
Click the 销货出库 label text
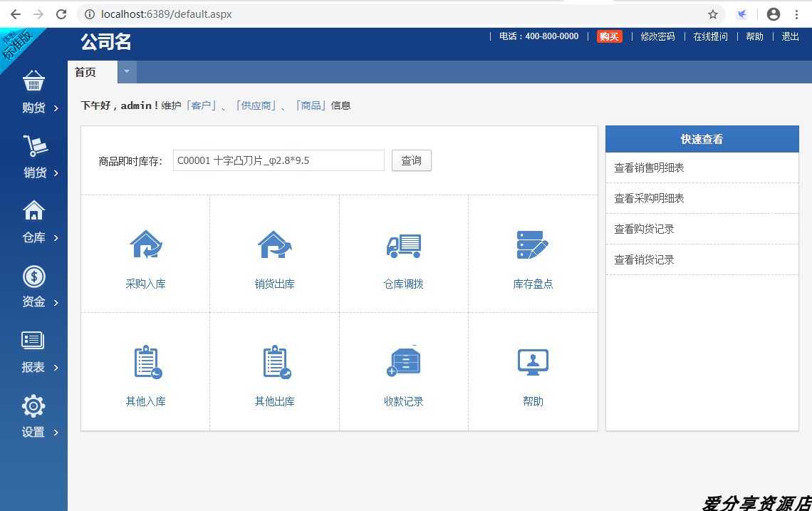[x=274, y=284]
